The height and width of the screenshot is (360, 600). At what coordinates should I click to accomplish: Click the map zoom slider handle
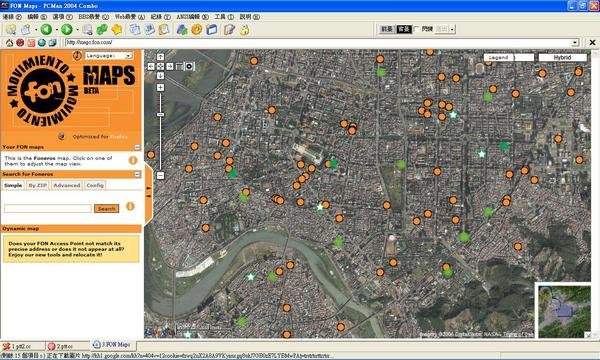tap(160, 114)
